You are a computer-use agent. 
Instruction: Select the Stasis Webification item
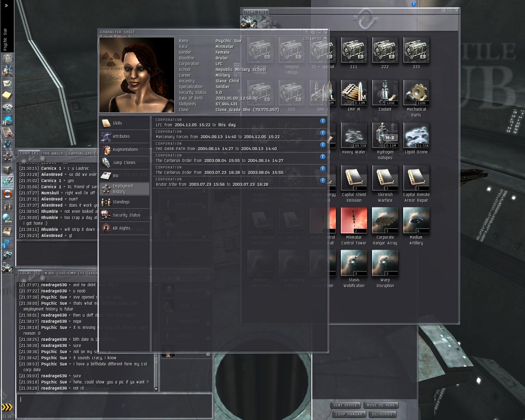pyautogui.click(x=354, y=269)
